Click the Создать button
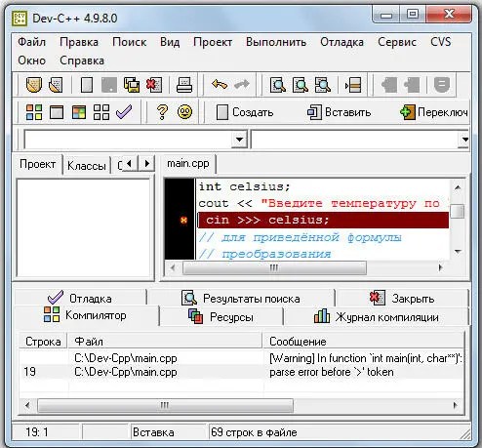The width and height of the screenshot is (482, 448). tap(245, 112)
